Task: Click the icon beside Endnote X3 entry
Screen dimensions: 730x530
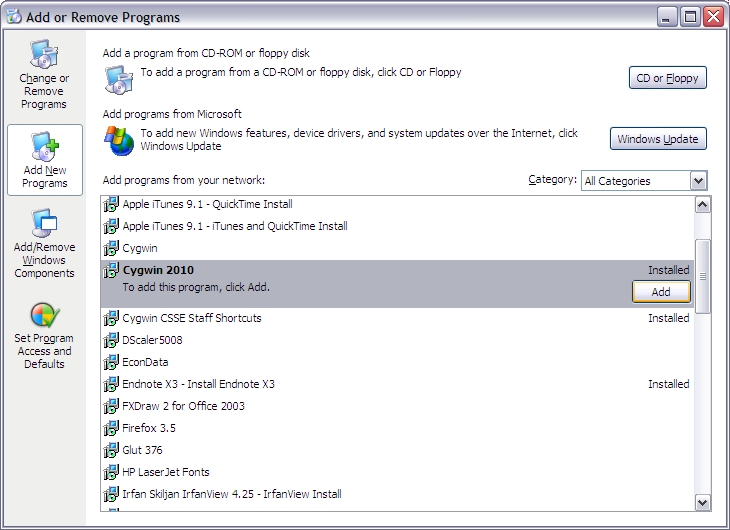Action: [x=111, y=384]
